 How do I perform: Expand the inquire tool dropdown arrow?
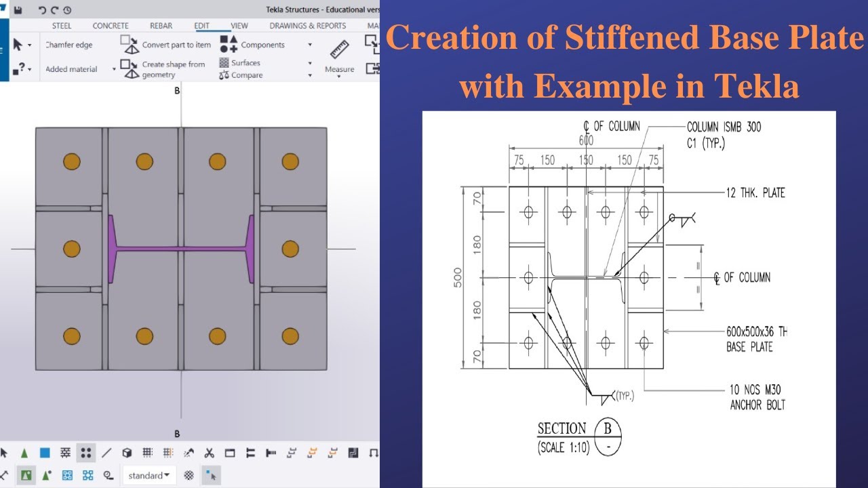coord(31,69)
